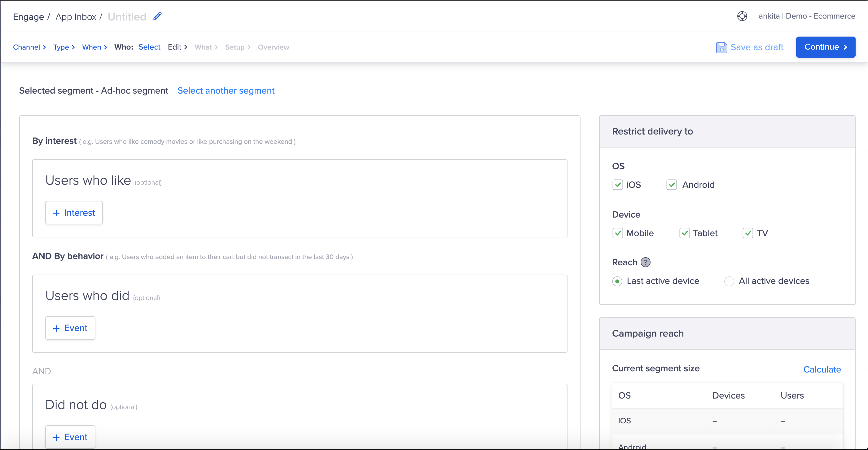Screen dimensions: 868x450
Task: Open the help lifebuoy icon
Action: tap(742, 16)
